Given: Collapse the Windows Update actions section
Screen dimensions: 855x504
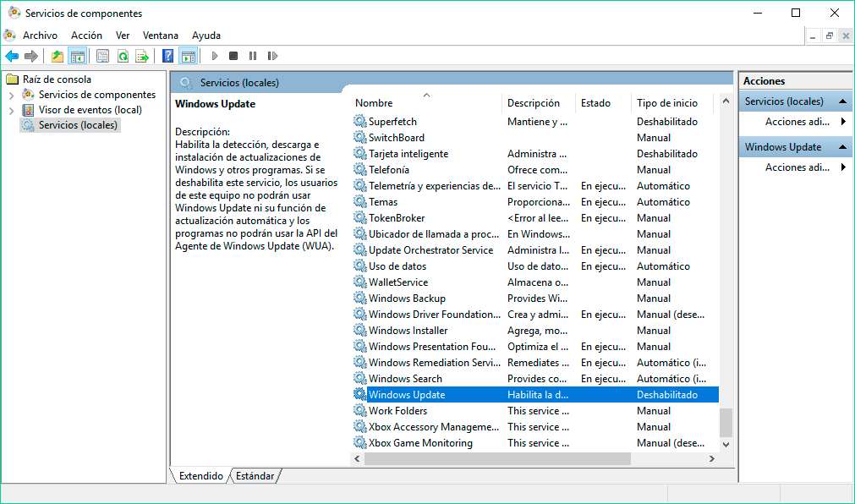Looking at the screenshot, I should pos(842,147).
